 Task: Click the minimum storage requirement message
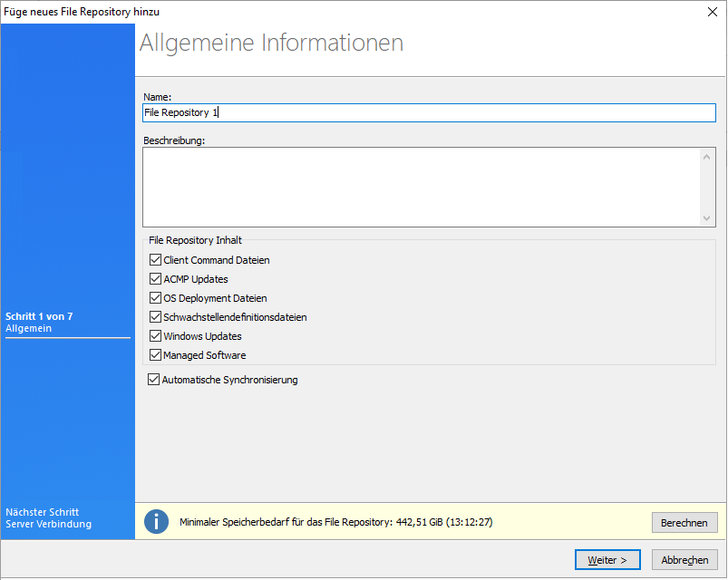point(335,522)
